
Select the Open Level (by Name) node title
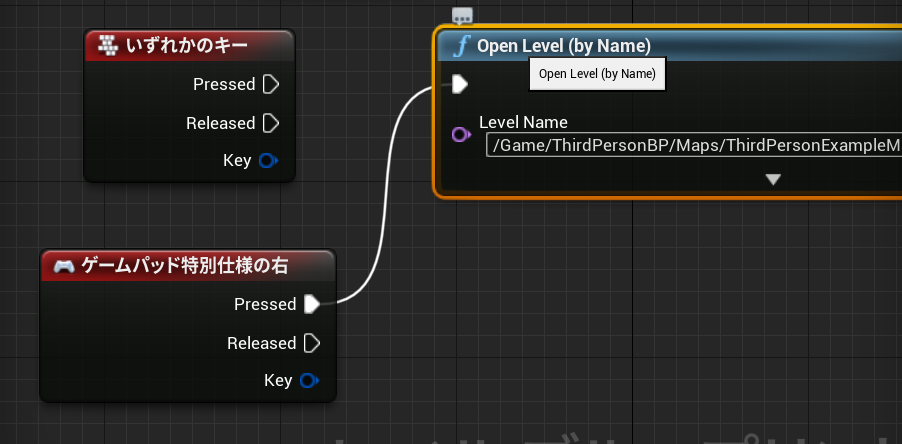[x=564, y=45]
